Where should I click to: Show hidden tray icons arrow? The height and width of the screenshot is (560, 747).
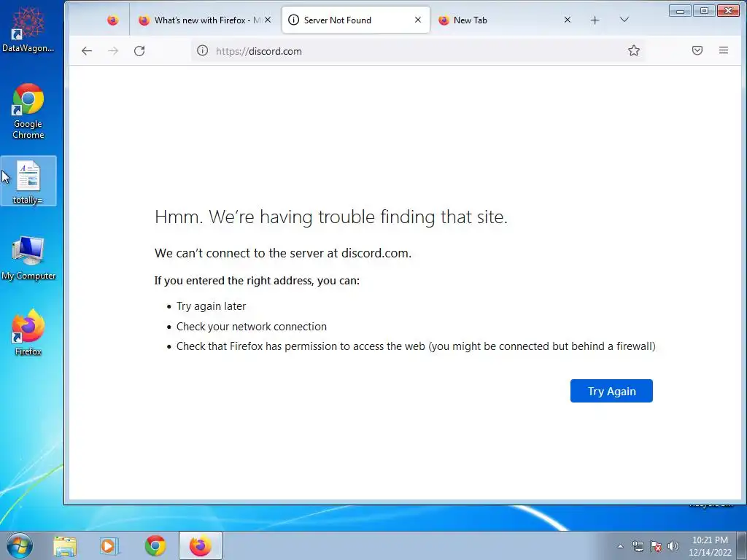[620, 546]
